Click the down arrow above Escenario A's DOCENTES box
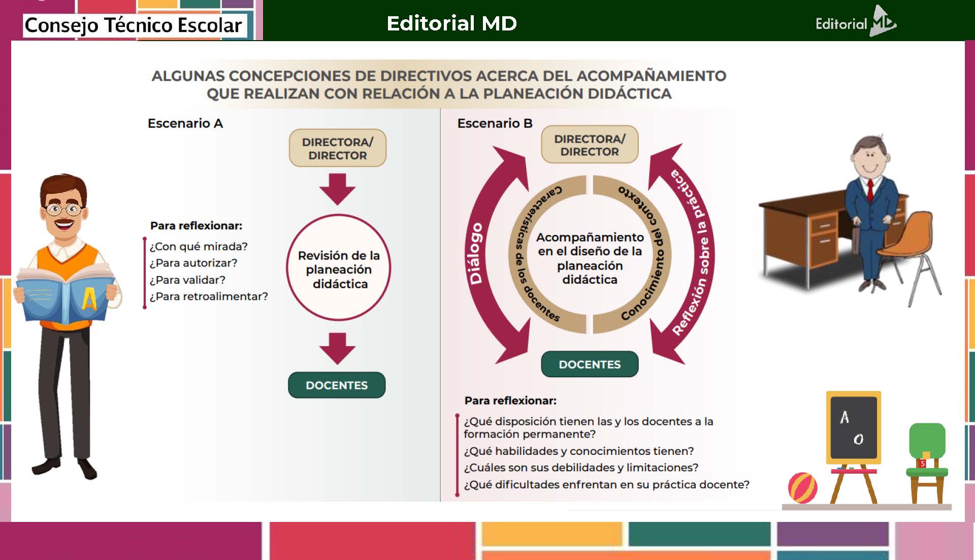Screen dimensions: 975x560 click(337, 348)
